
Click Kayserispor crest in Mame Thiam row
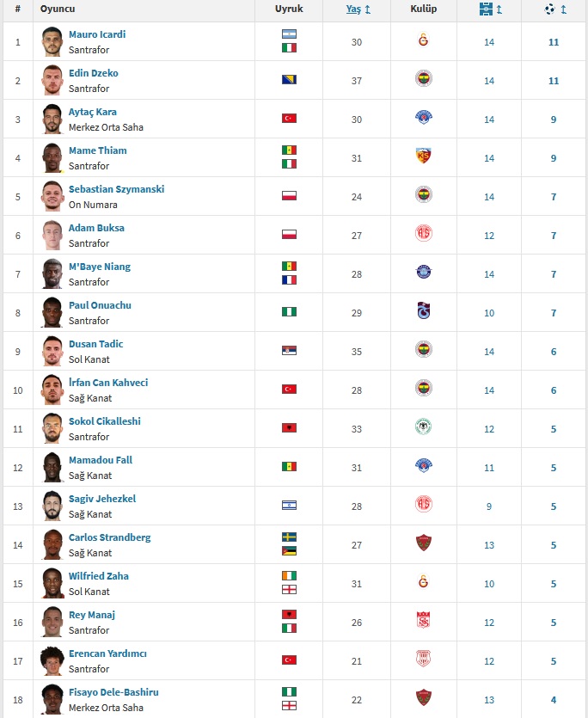tap(424, 156)
